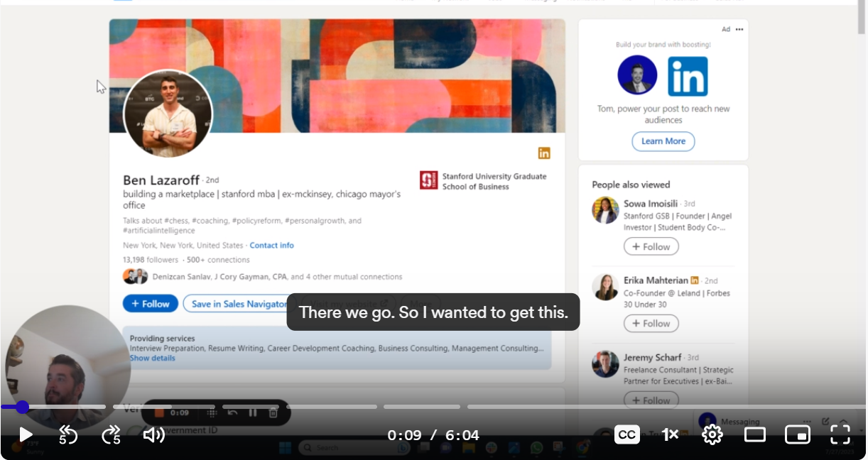This screenshot has height=460, width=868.
Task: Click the Stanford GSB logo icon
Action: (x=428, y=180)
